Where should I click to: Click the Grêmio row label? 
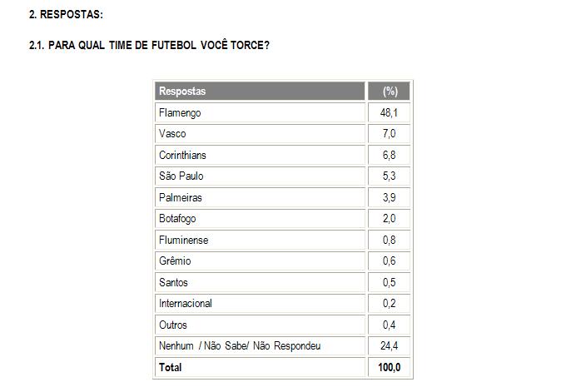pyautogui.click(x=173, y=261)
